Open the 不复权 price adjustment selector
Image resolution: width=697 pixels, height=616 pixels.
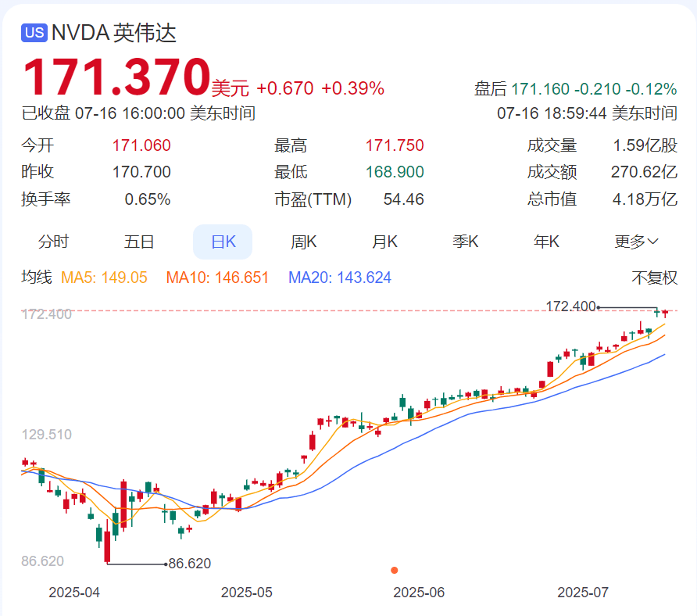pyautogui.click(x=654, y=278)
